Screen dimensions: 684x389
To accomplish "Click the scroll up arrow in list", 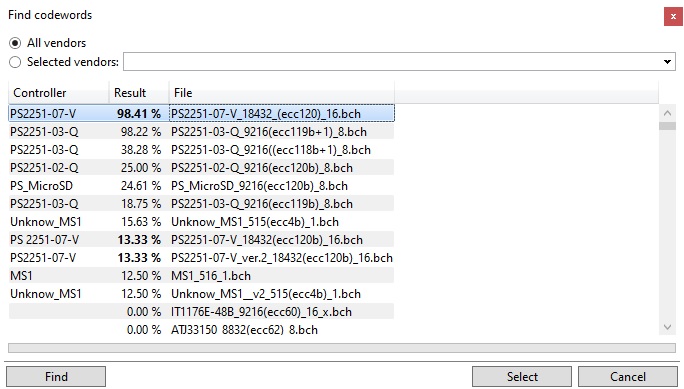I will pyautogui.click(x=667, y=113).
